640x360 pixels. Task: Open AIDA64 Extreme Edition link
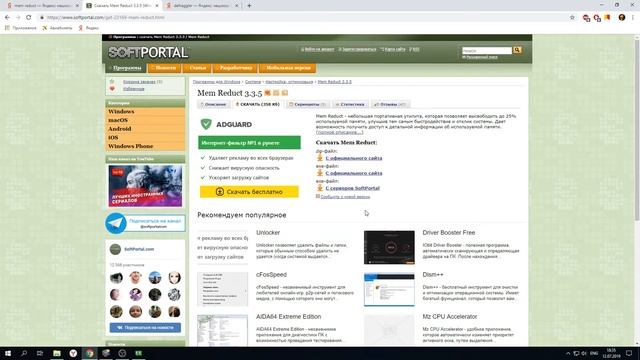pos(288,317)
